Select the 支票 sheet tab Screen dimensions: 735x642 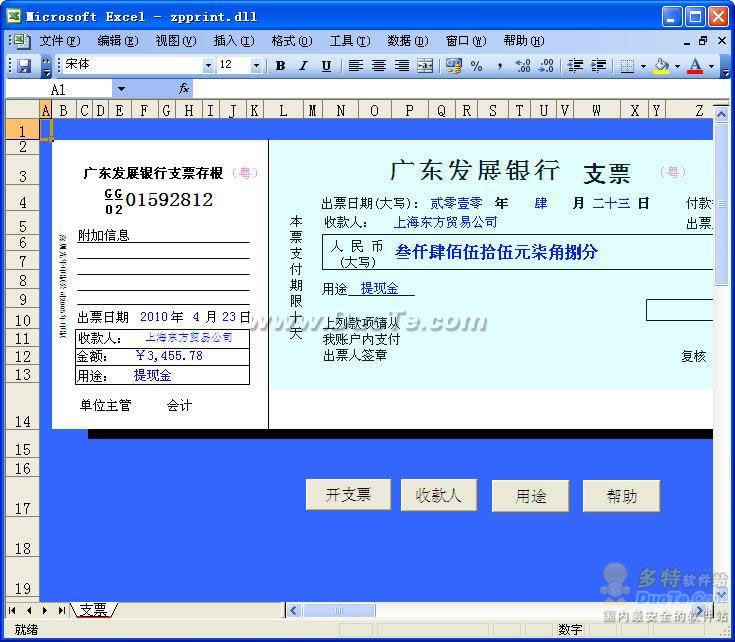click(93, 609)
